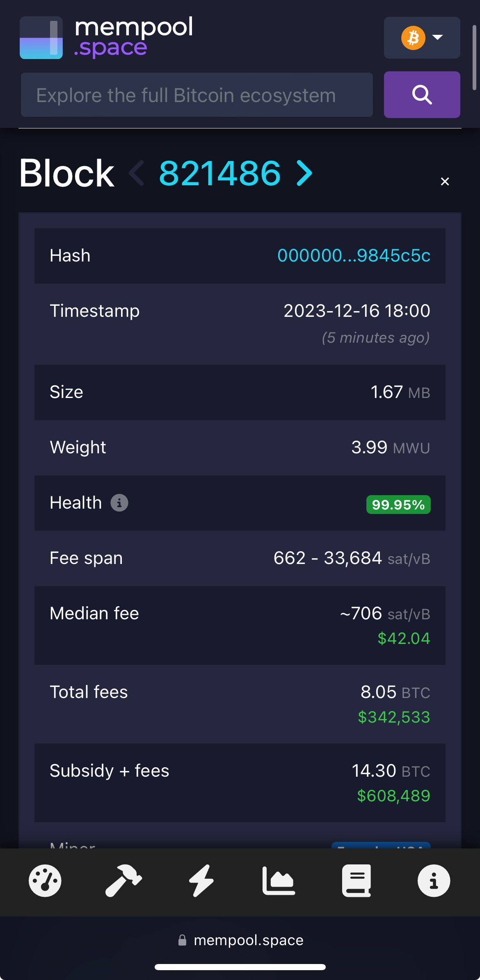Open the Dashboard gauge tab
This screenshot has height=980, width=480.
pos(45,881)
